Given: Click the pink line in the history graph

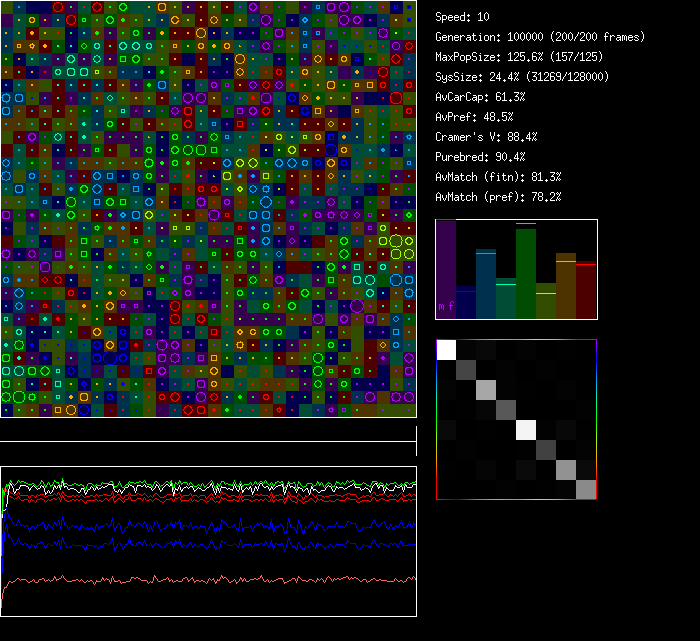Looking at the screenshot, I should [x=200, y=579].
